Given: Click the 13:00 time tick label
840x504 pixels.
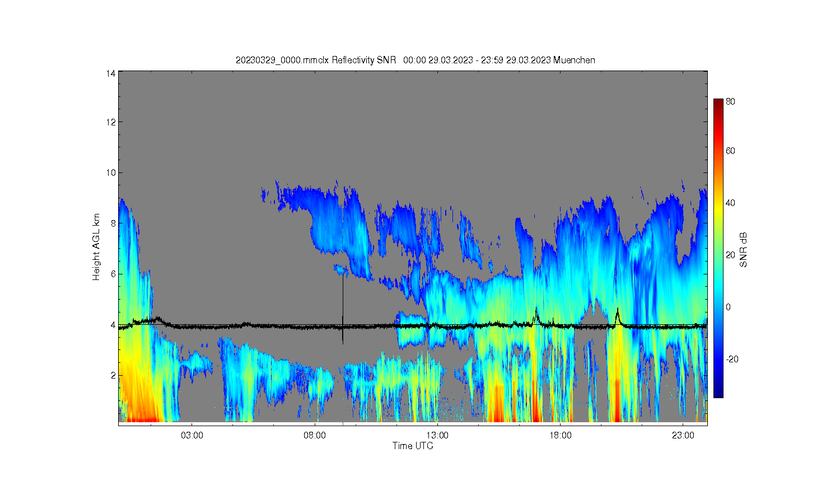Looking at the screenshot, I should tap(437, 435).
